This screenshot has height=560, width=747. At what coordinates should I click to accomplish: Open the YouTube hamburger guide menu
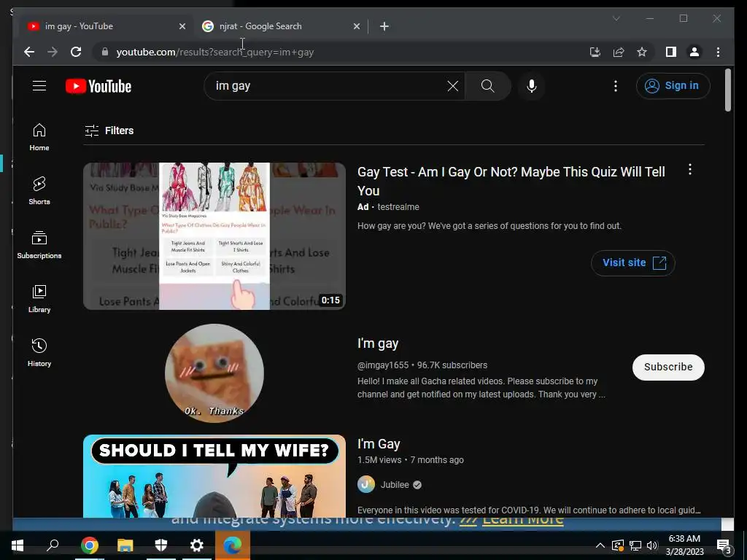[39, 86]
